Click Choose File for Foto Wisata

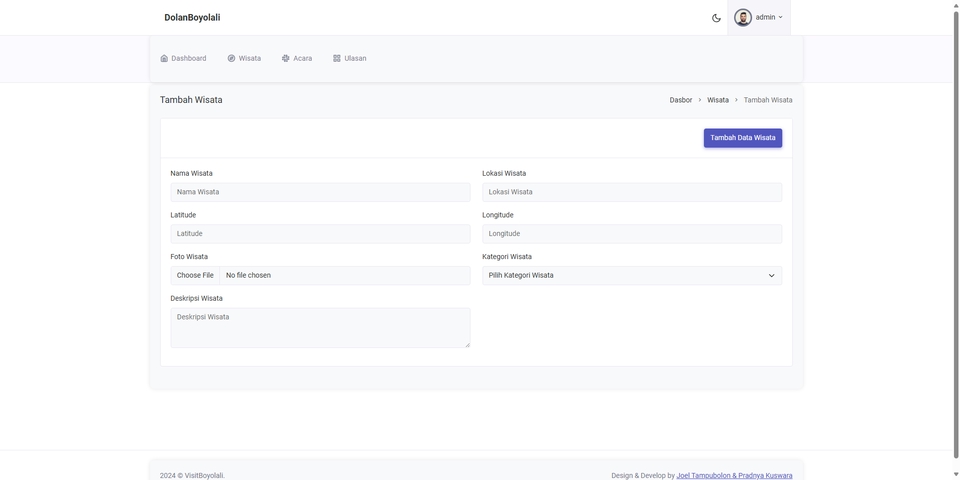[x=195, y=276]
